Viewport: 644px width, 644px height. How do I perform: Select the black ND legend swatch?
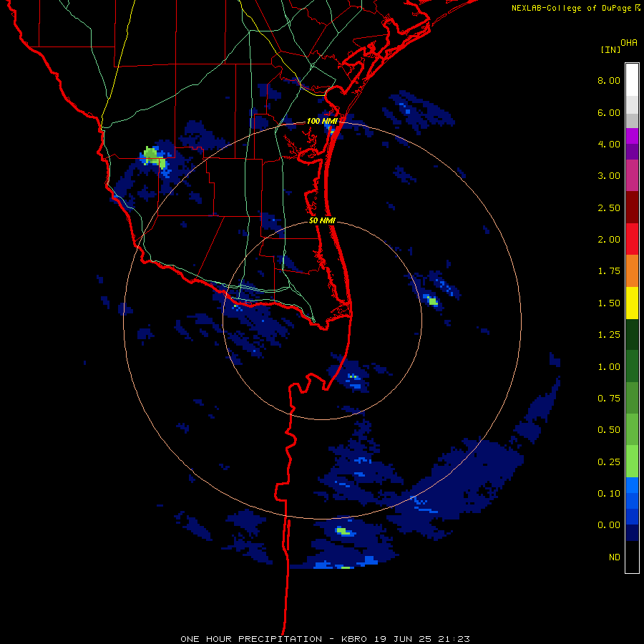click(x=632, y=557)
